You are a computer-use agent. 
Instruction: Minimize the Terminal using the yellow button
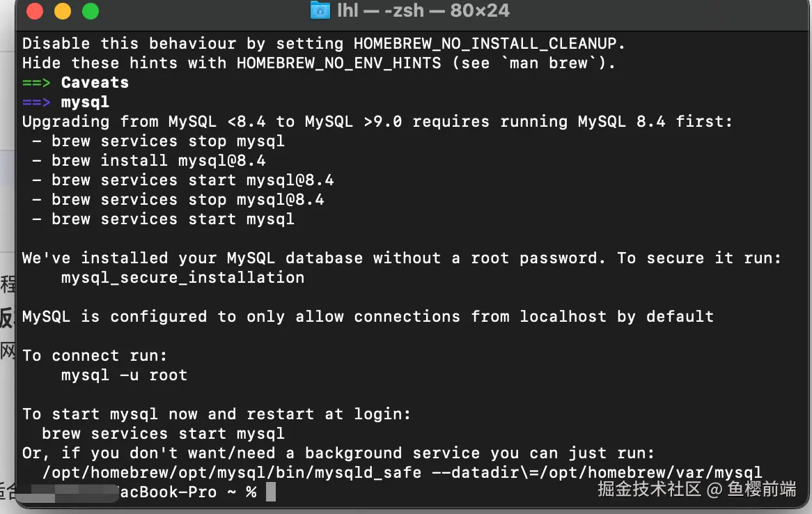click(x=63, y=11)
